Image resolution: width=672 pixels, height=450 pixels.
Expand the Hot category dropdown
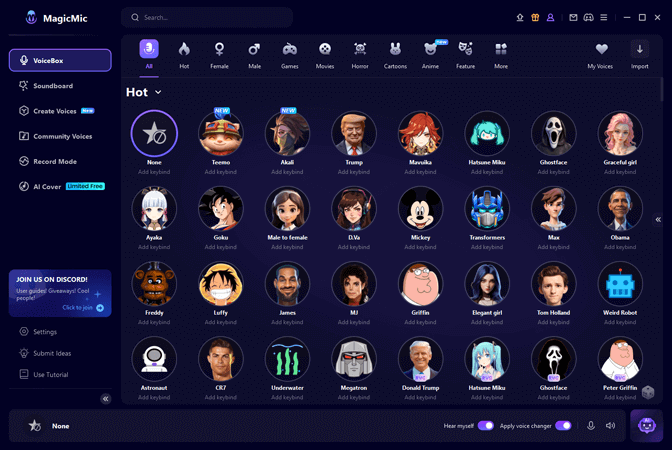pyautogui.click(x=158, y=93)
